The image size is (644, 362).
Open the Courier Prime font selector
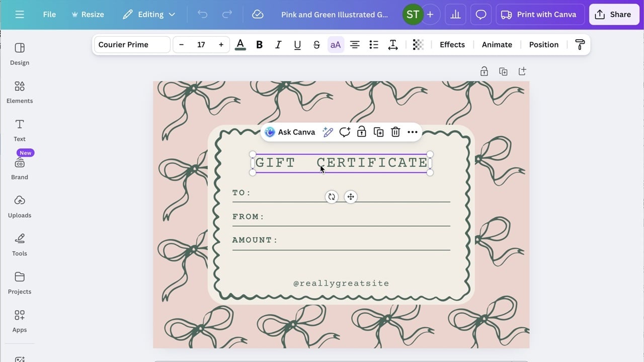click(132, 45)
